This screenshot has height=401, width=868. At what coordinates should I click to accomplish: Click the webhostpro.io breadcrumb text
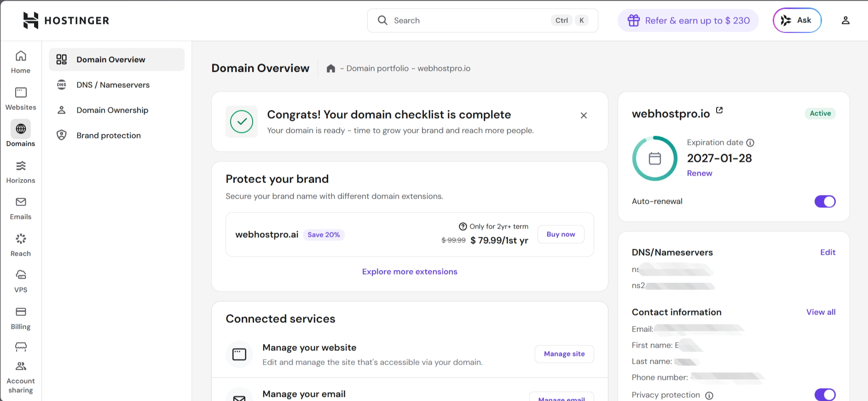coord(444,69)
